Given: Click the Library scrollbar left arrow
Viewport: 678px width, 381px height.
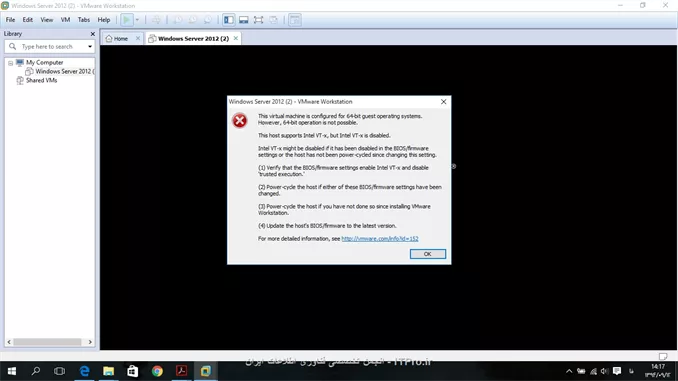Looking at the screenshot, I should pos(9,342).
